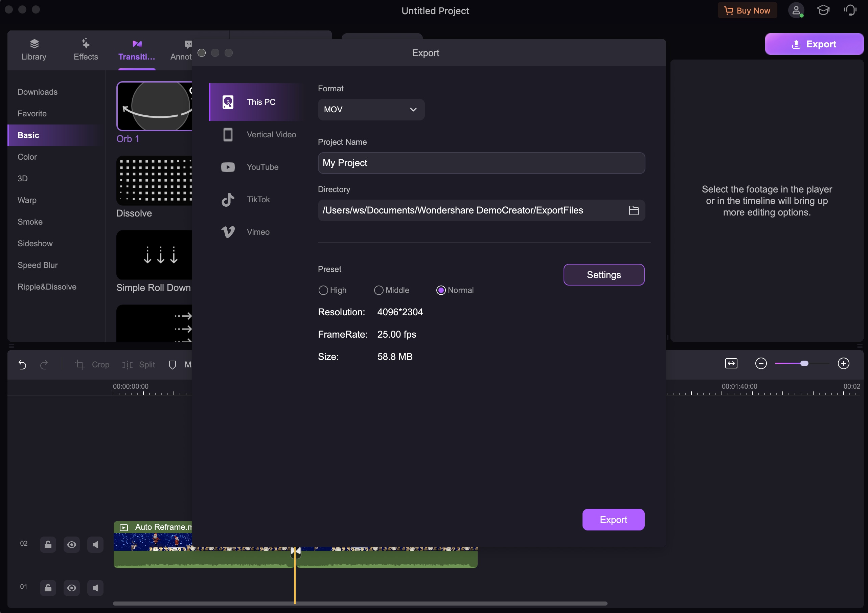This screenshot has width=868, height=613.
Task: Switch to the YouTube export tab
Action: click(262, 166)
